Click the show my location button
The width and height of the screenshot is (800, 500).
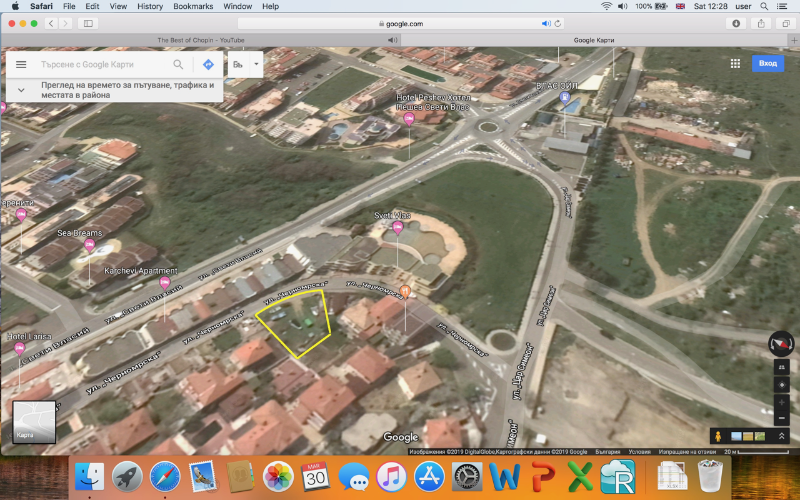click(x=781, y=384)
